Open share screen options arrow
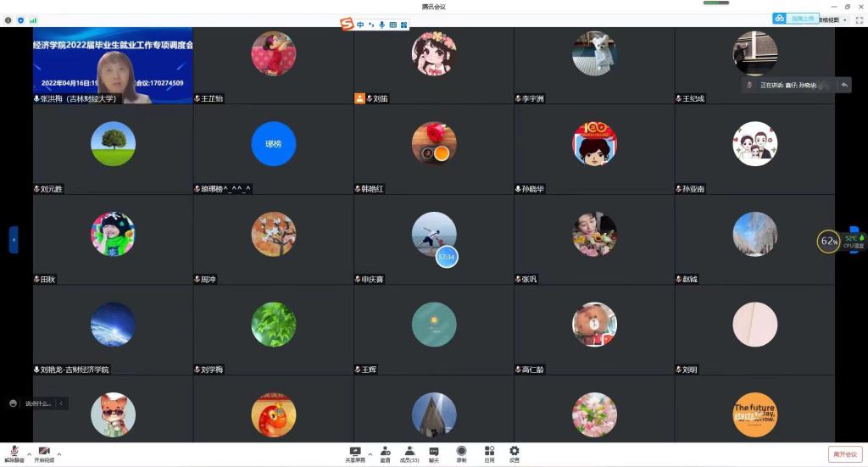The height and width of the screenshot is (467, 868). coord(370,454)
